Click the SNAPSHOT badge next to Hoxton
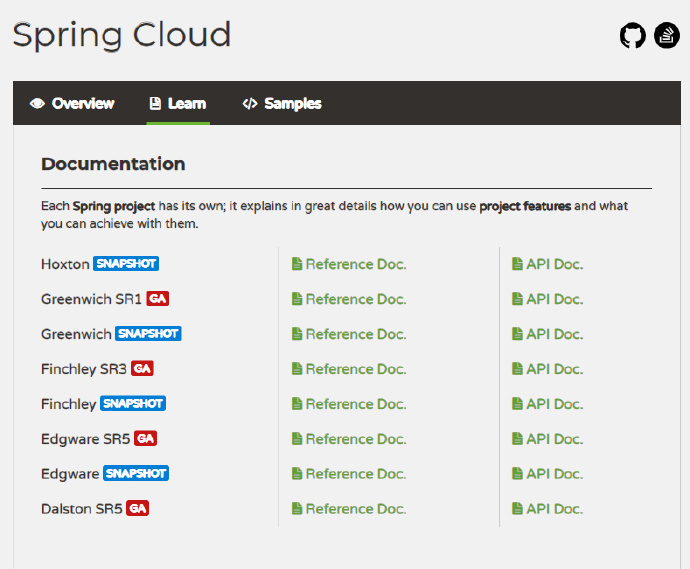The width and height of the screenshot is (690, 569). [126, 264]
